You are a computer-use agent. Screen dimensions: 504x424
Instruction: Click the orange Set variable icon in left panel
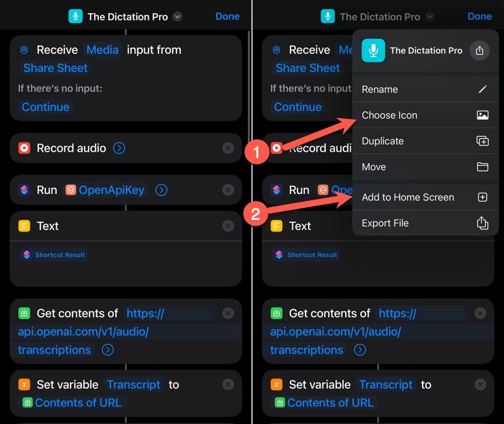(25, 385)
